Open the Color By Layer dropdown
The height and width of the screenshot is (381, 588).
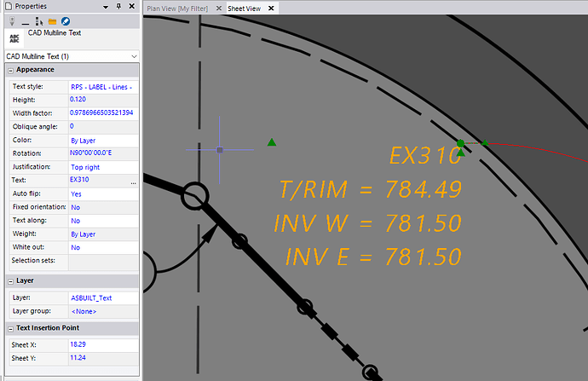(103, 141)
